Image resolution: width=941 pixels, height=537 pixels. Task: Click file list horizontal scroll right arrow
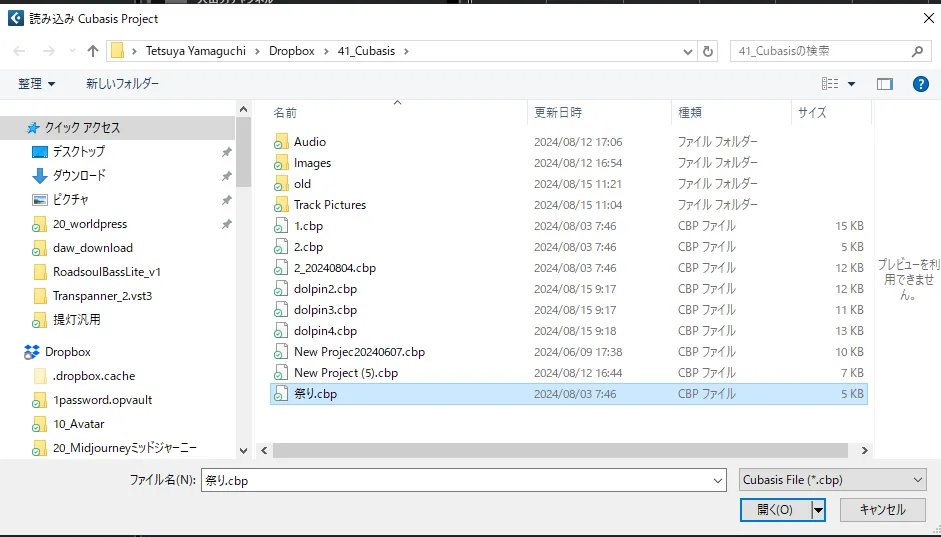pos(864,451)
